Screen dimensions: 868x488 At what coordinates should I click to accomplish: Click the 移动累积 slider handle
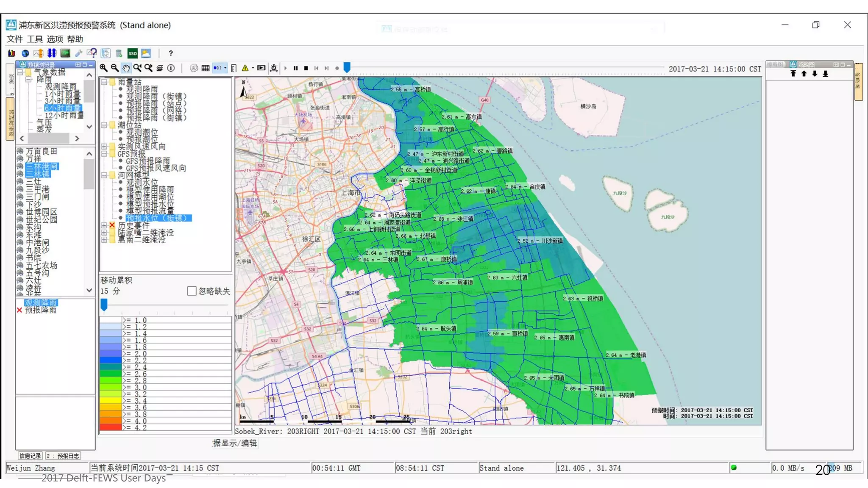(104, 304)
